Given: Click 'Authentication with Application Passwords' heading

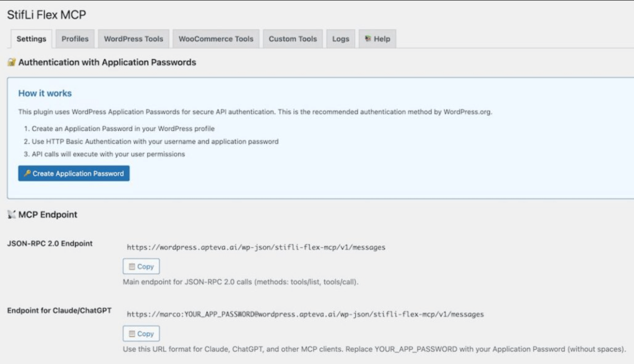Looking at the screenshot, I should click(x=107, y=62).
